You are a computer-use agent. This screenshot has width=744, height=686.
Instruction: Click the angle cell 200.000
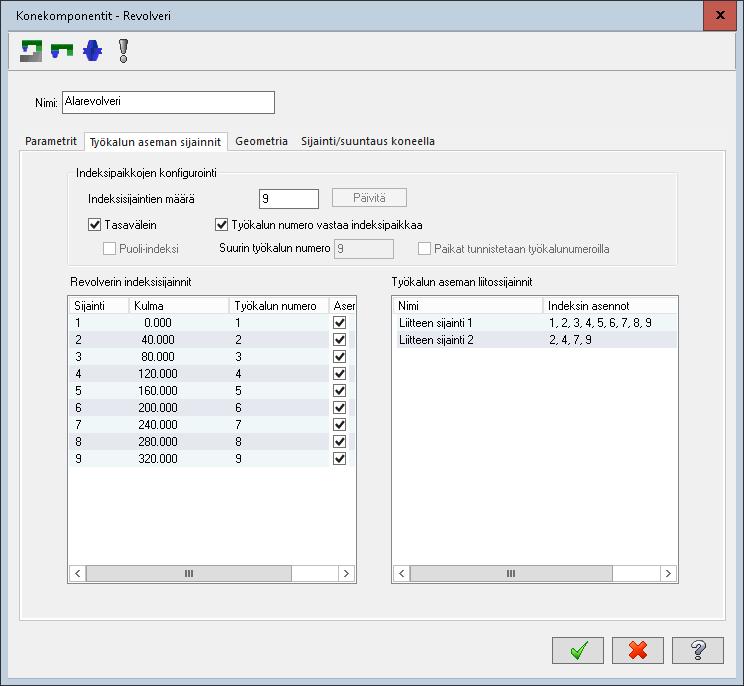click(158, 408)
